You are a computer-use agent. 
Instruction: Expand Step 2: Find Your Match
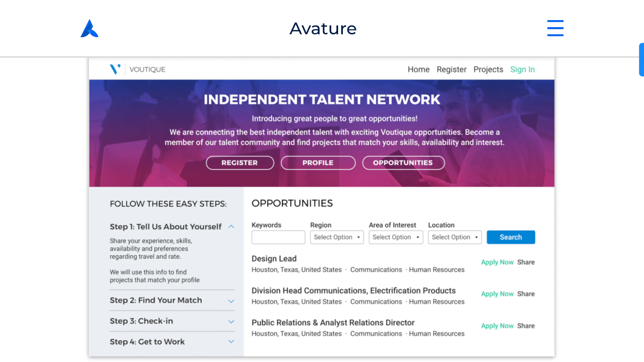tap(231, 301)
